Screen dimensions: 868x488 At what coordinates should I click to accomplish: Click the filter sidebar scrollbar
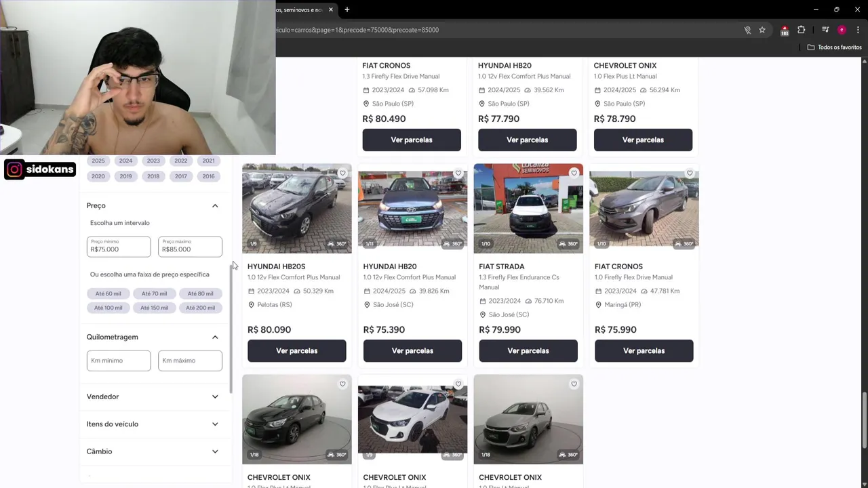tap(231, 329)
